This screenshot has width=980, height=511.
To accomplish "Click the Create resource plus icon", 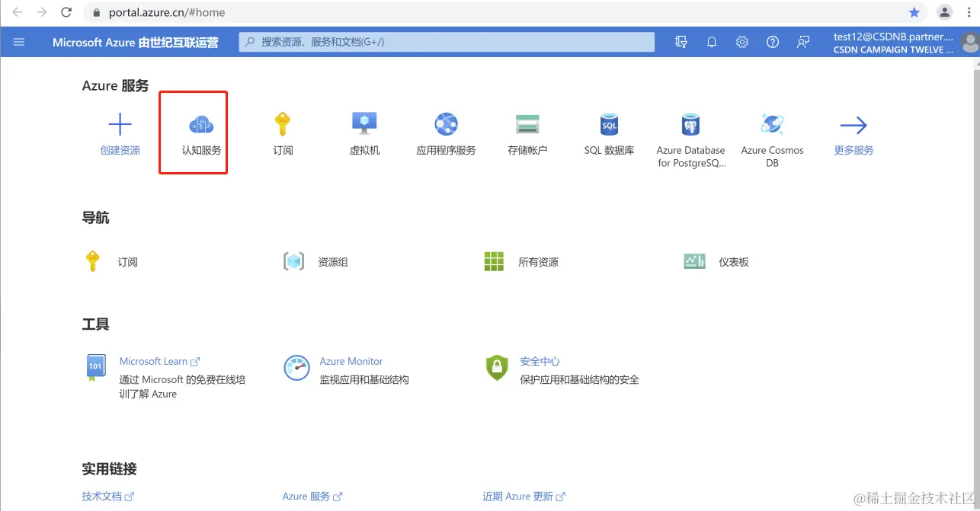I will click(120, 124).
